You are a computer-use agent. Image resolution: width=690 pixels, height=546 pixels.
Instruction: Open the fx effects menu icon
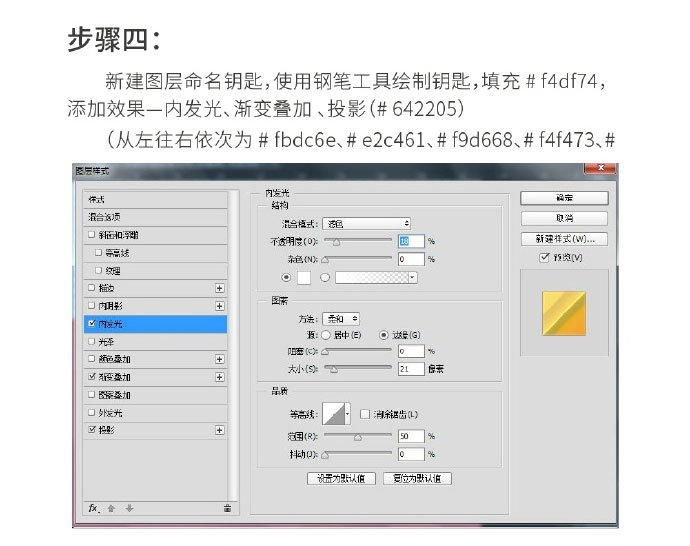tap(94, 508)
